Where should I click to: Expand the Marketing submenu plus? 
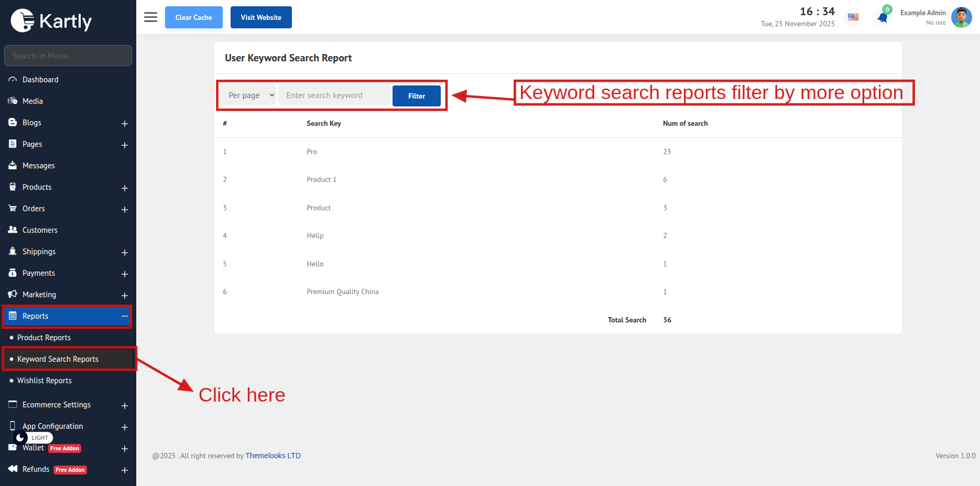(125, 295)
